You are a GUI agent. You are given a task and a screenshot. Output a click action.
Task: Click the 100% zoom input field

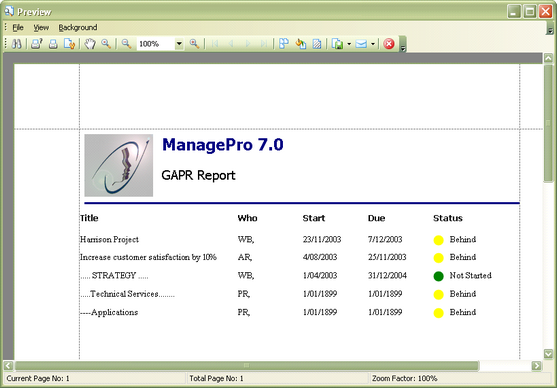tap(156, 44)
